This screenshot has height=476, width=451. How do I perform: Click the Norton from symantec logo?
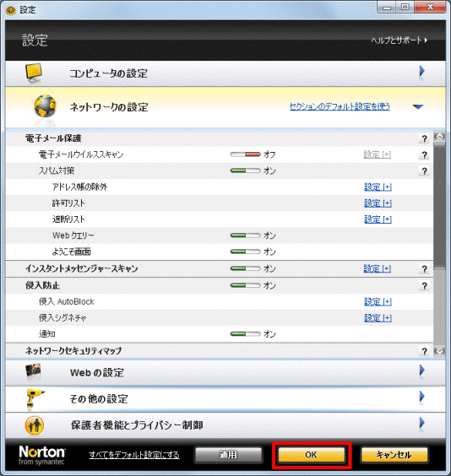click(x=42, y=455)
